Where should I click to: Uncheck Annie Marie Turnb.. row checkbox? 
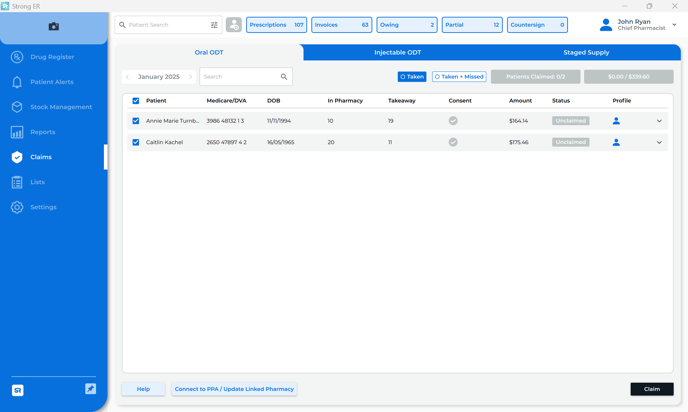click(x=136, y=121)
